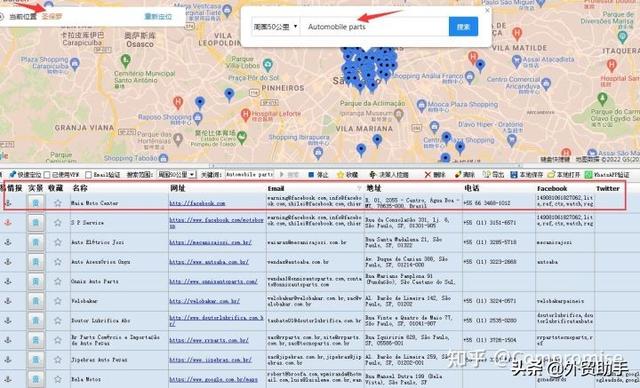Click the 重新定位 relocate link
This screenshot has height=388, width=640.
158,17
